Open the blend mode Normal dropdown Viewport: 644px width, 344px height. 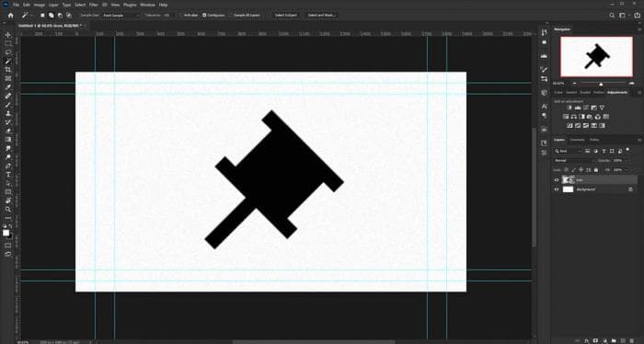(x=574, y=161)
